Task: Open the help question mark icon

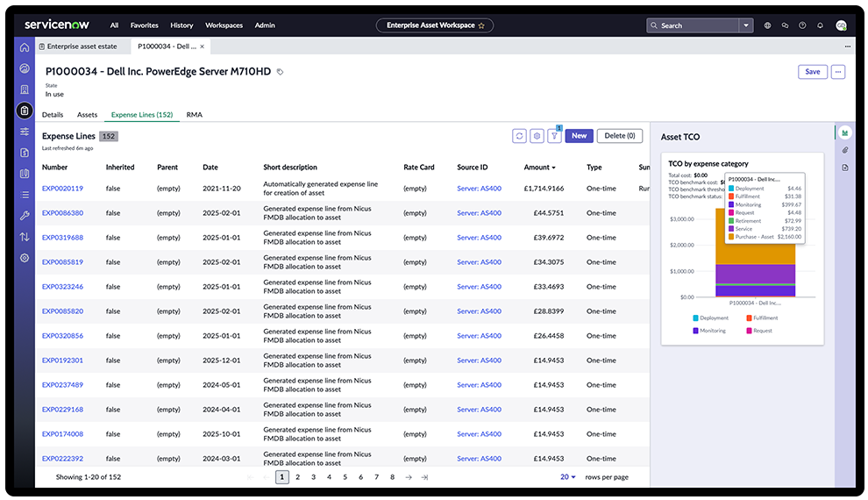Action: click(802, 25)
